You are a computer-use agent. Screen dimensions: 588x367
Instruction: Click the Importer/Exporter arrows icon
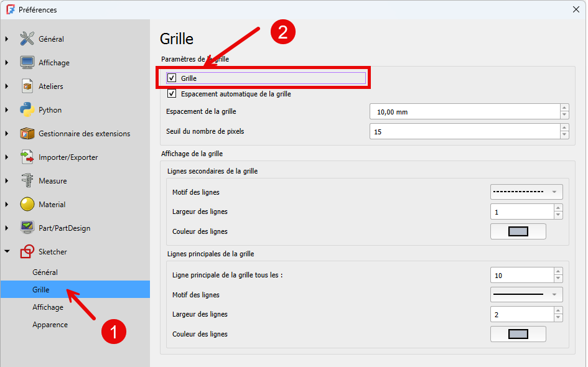(x=27, y=157)
